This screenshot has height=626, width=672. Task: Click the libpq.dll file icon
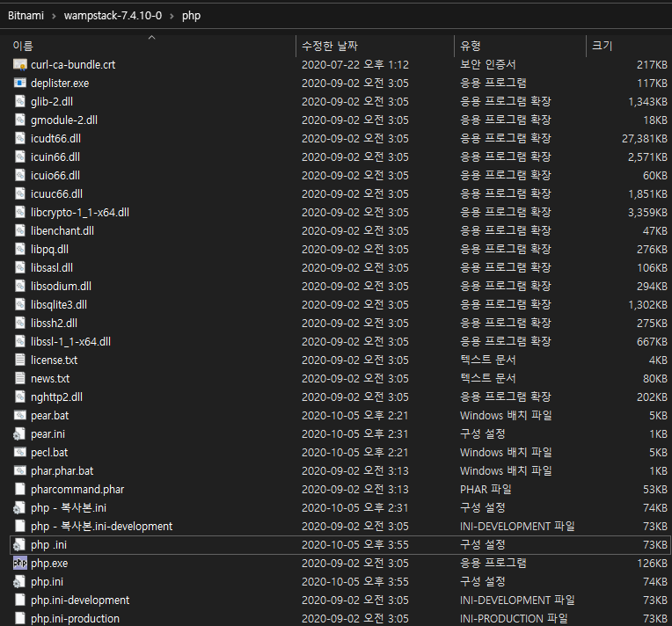(20, 249)
